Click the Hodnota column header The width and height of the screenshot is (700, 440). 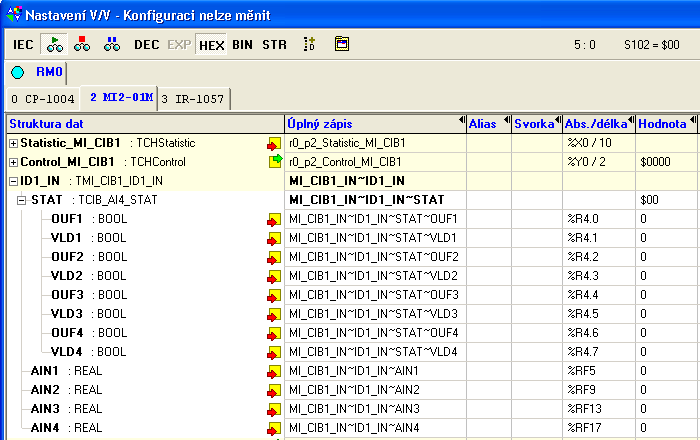[667, 124]
